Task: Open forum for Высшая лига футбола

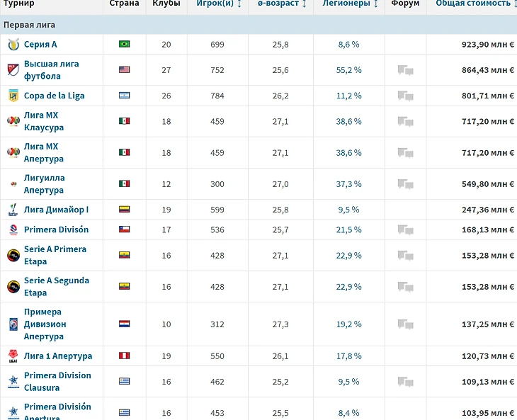Action: [405, 70]
